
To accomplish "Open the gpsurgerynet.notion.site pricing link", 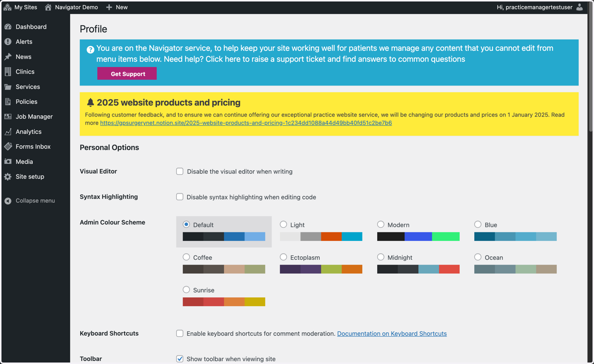I will pyautogui.click(x=246, y=123).
